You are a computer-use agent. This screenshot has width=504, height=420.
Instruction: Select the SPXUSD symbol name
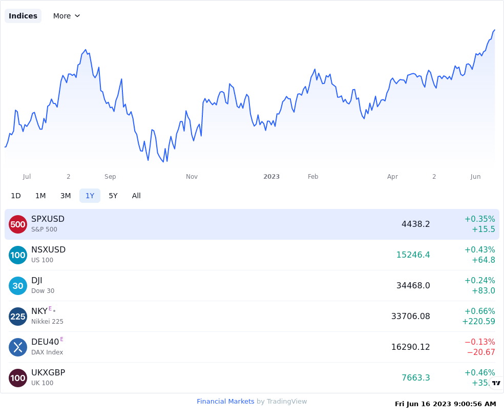pyautogui.click(x=48, y=219)
